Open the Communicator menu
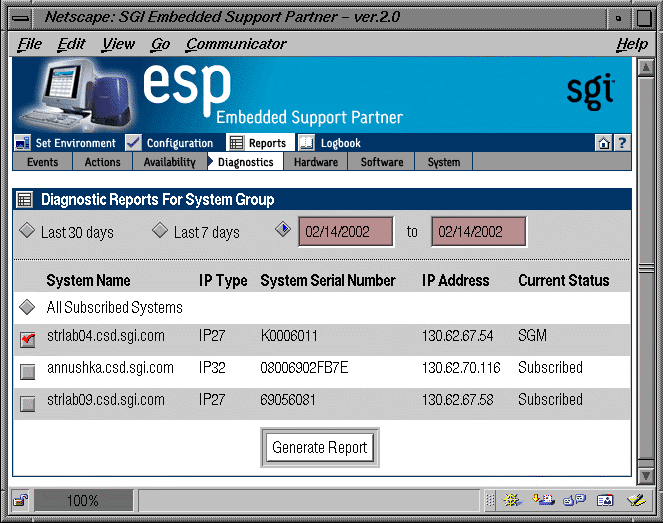 (x=236, y=44)
